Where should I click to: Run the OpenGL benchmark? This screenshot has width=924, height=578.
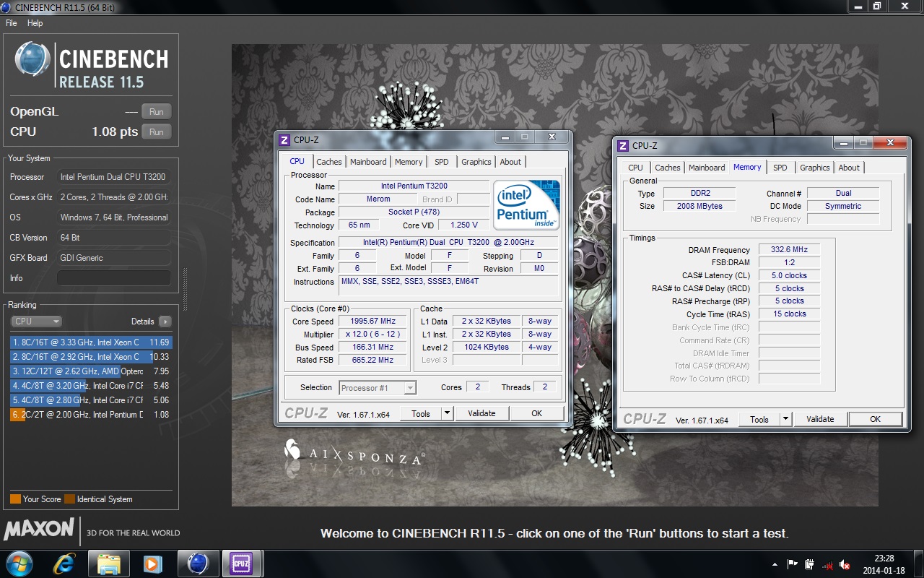[157, 111]
